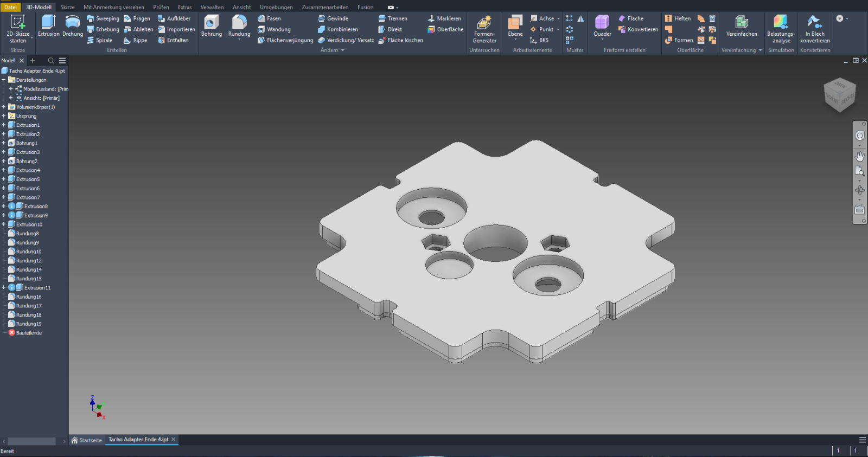The image size is (868, 457).
Task: Click the Drehung revolve tool
Action: [x=73, y=26]
